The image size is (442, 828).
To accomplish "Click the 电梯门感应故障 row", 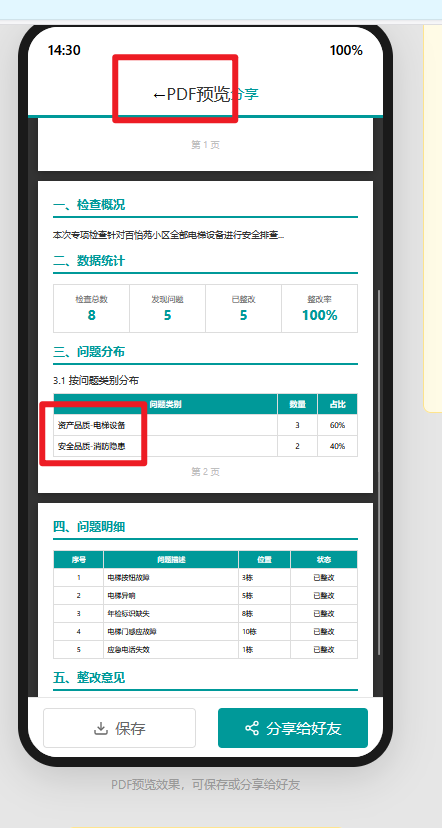I will [205, 632].
